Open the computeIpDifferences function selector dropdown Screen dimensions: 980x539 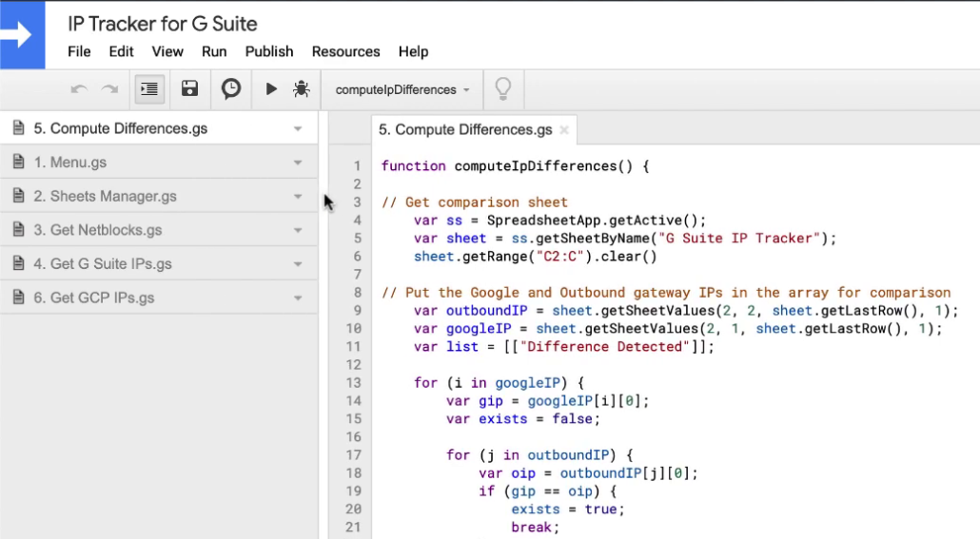pos(402,90)
